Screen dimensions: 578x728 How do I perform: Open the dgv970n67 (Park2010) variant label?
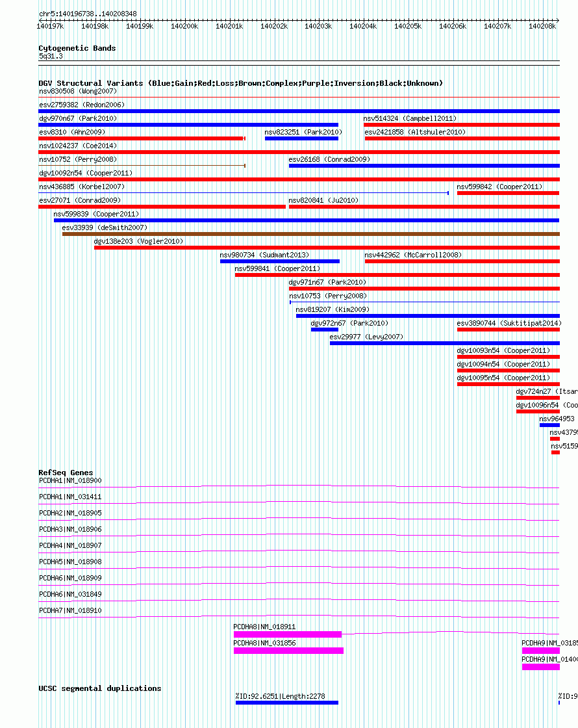[78, 118]
